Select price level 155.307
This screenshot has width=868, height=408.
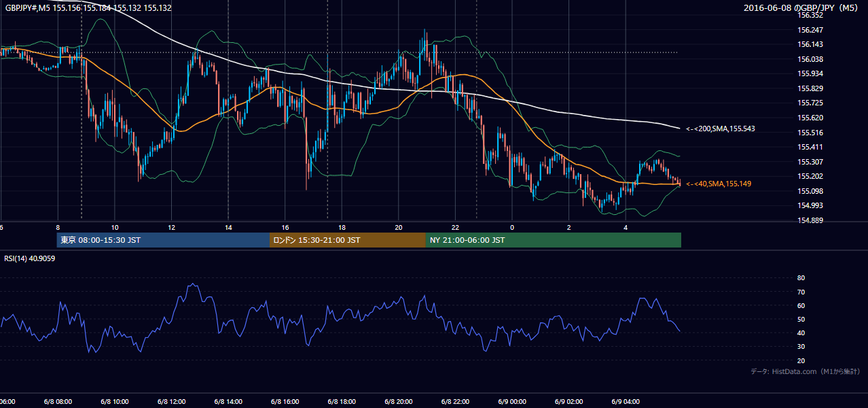[810, 162]
